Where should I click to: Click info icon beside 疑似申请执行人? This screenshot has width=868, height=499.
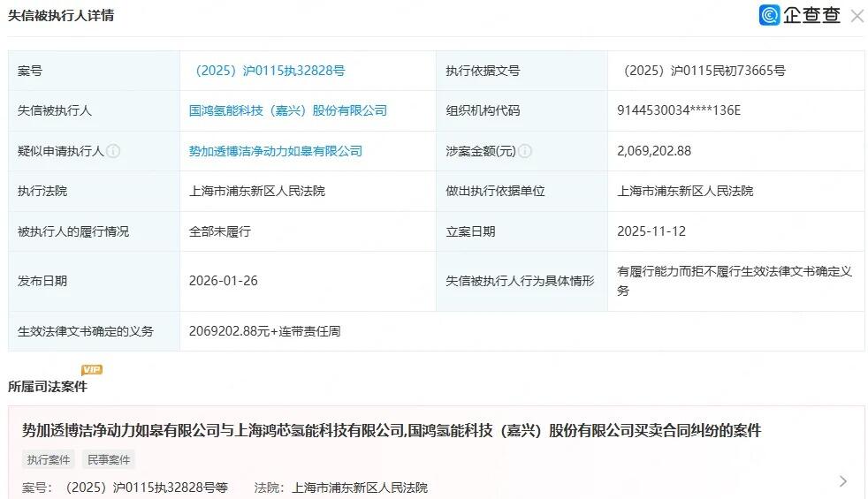click(113, 151)
